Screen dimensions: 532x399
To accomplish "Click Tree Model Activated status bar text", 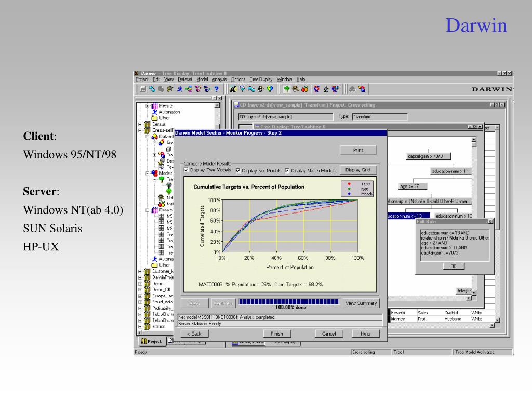I will pos(475,352).
